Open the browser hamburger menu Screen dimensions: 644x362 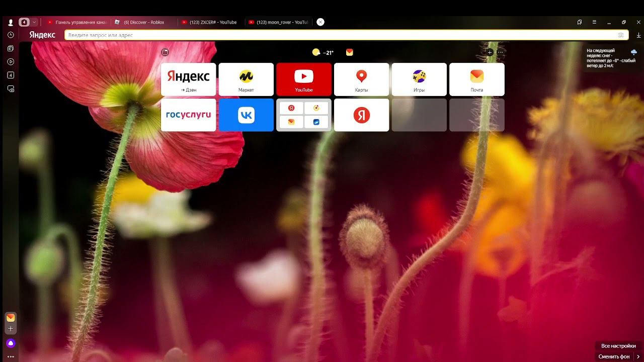[x=594, y=22]
